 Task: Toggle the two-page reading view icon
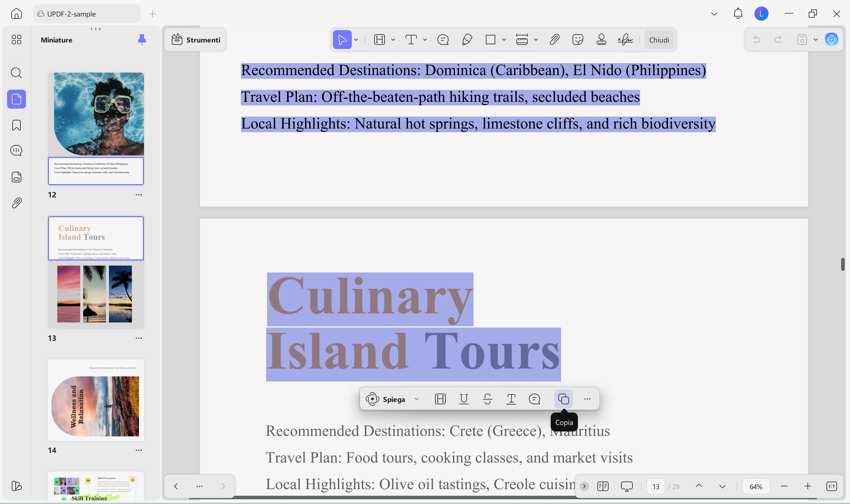(603, 486)
